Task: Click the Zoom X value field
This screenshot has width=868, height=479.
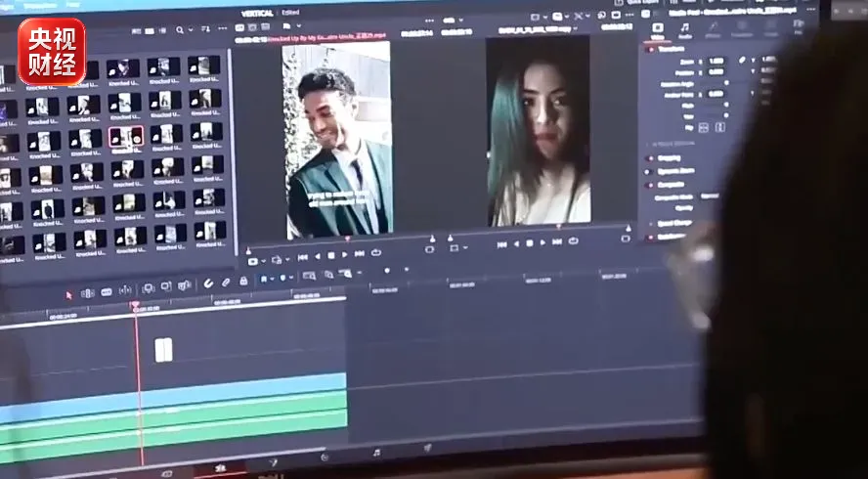Action: 716,61
